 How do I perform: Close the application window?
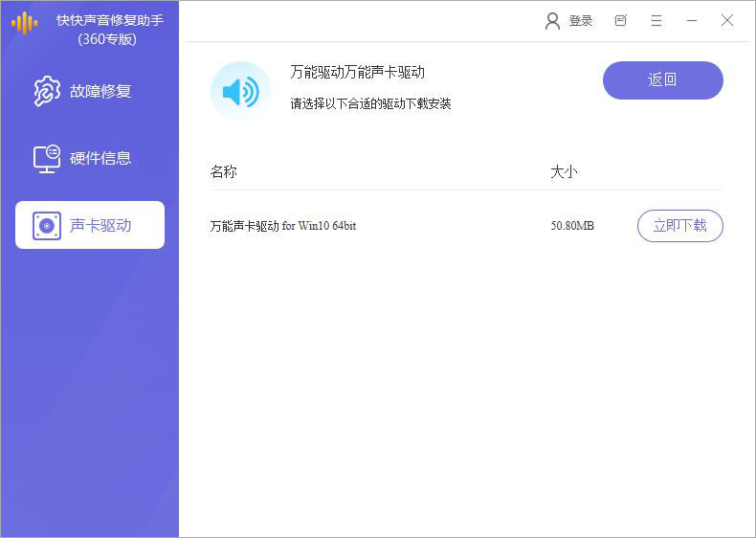click(727, 20)
